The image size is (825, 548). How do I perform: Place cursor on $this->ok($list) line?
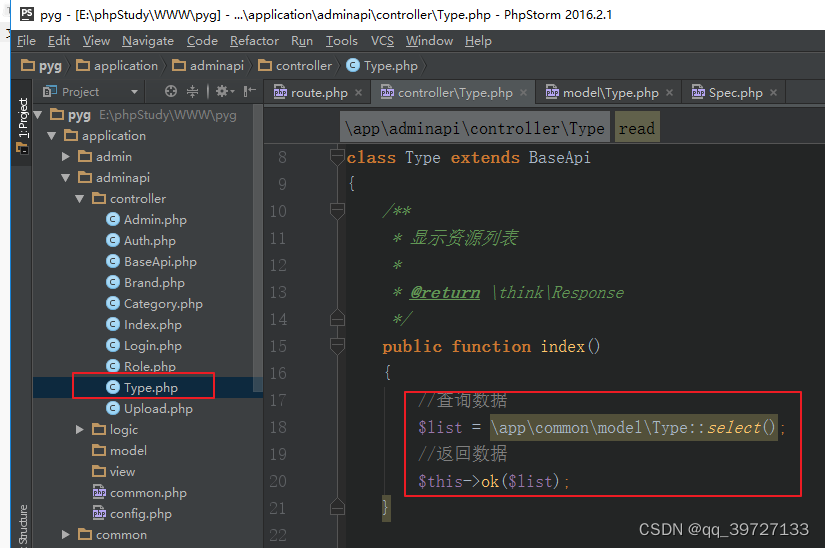[x=493, y=481]
